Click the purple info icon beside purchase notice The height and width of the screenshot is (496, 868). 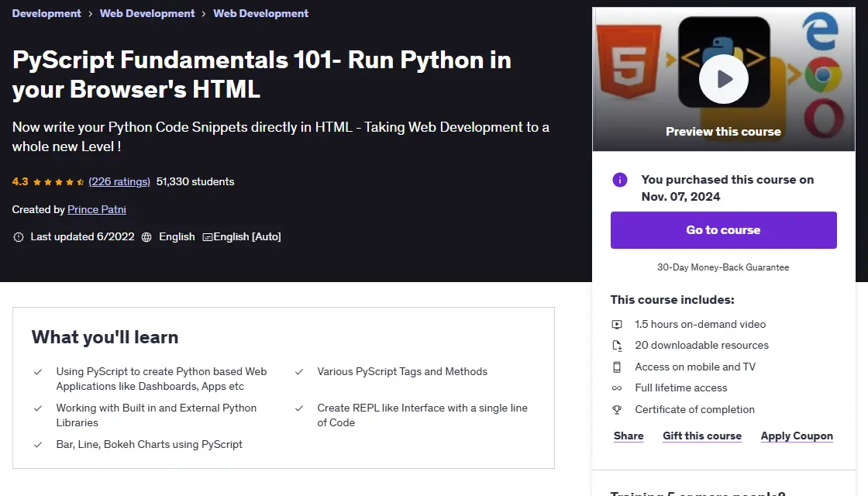(x=620, y=180)
